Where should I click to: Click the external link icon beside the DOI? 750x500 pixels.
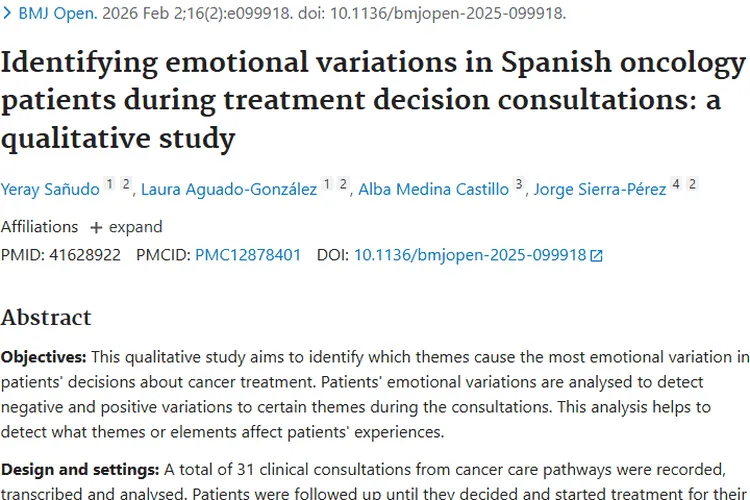(x=597, y=256)
